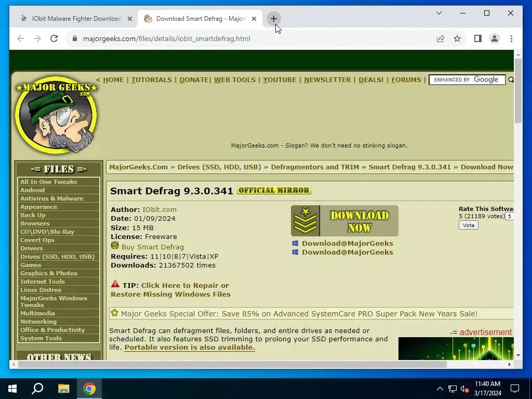Show hidden system tray icons
This screenshot has width=532, height=399.
point(440,389)
